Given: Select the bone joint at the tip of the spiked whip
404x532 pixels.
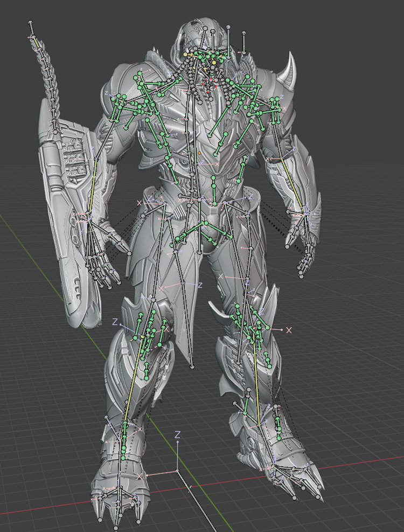Looking at the screenshot, I should coord(31,23).
